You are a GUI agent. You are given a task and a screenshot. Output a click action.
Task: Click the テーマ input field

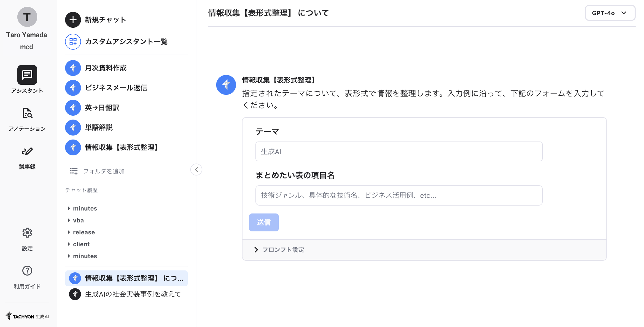click(x=399, y=152)
